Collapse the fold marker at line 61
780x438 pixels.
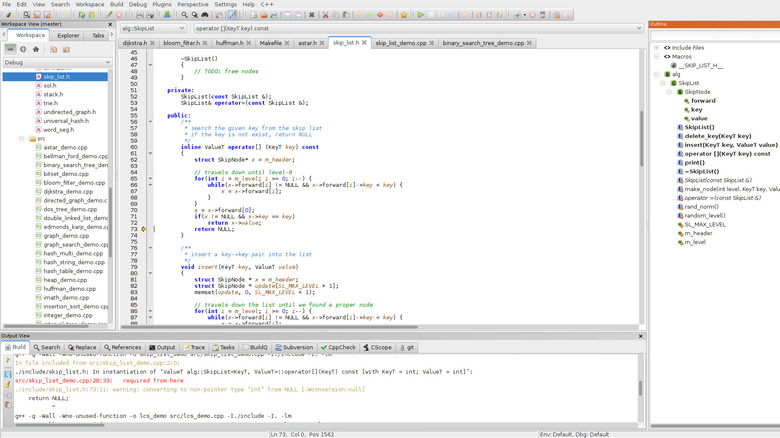tap(148, 153)
